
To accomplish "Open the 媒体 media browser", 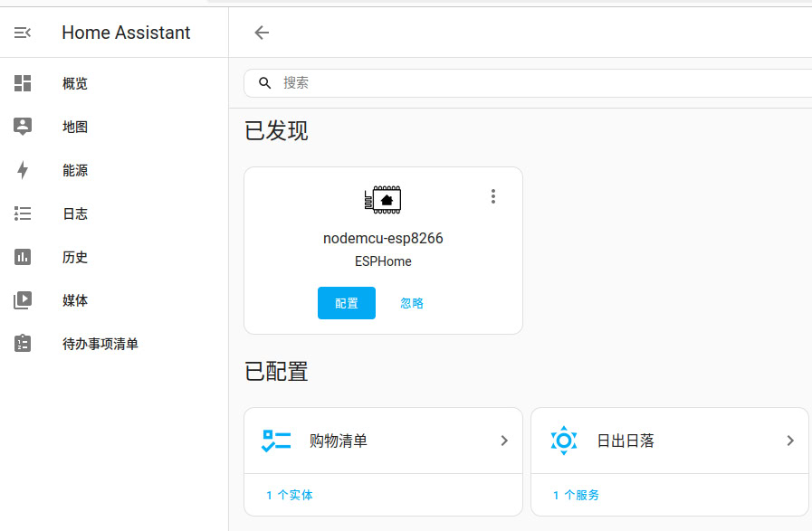I will coord(74,300).
